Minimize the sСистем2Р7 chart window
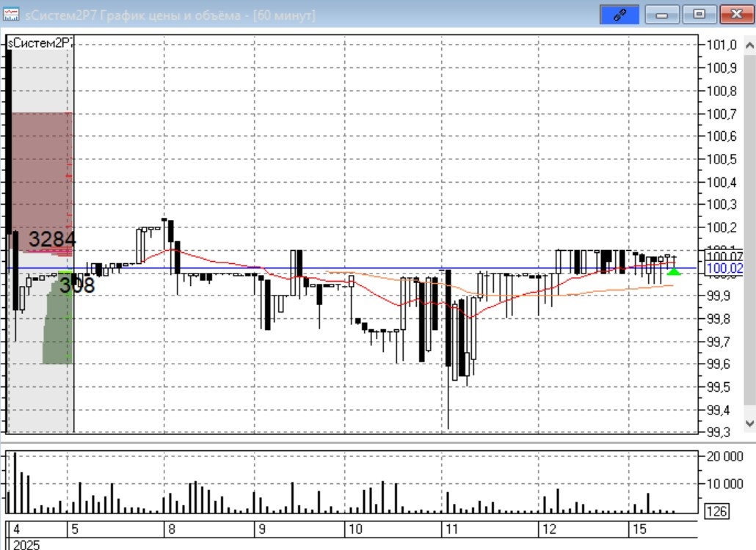This screenshot has width=756, height=550. coord(661,15)
